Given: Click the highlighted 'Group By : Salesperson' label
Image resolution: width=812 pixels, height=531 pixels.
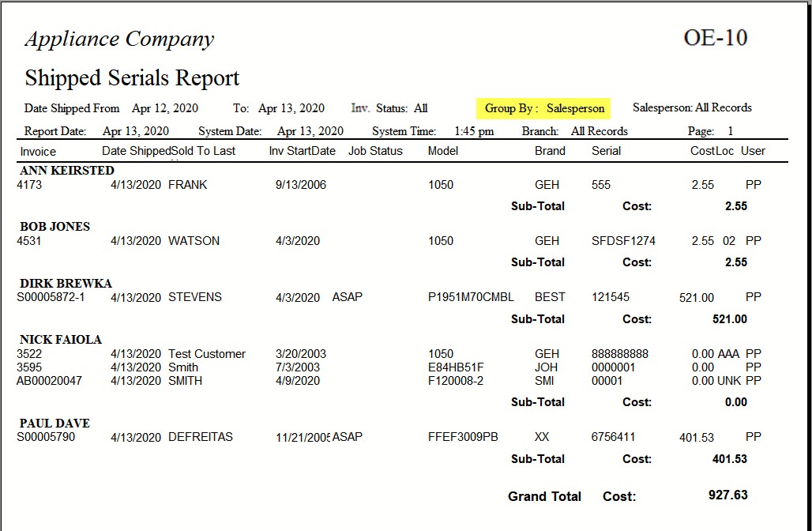Looking at the screenshot, I should click(x=543, y=108).
